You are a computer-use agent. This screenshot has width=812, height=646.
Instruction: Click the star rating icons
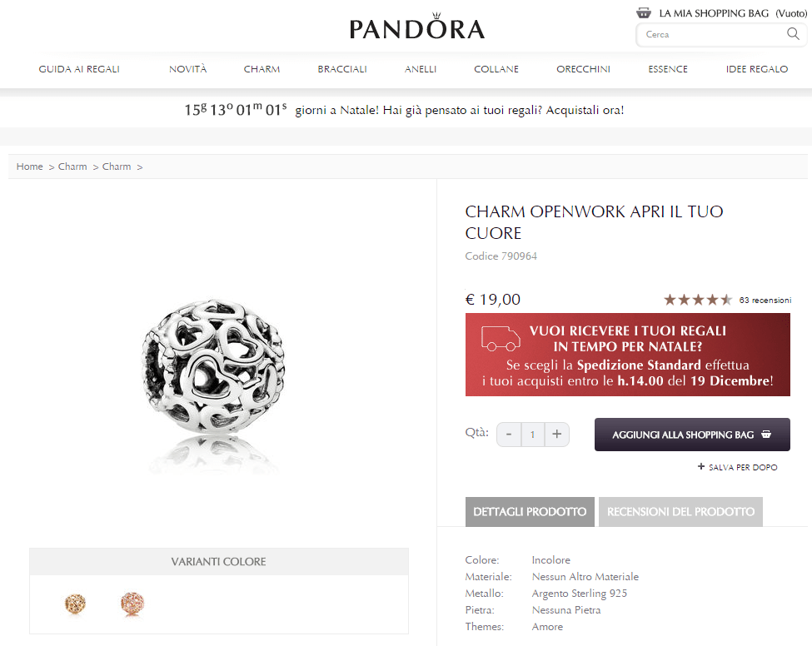point(697,300)
